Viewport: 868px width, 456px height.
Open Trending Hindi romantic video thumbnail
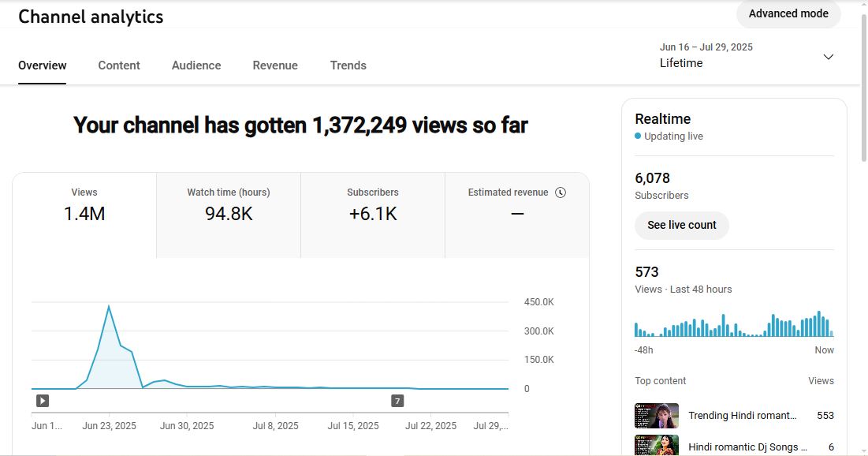coord(657,416)
